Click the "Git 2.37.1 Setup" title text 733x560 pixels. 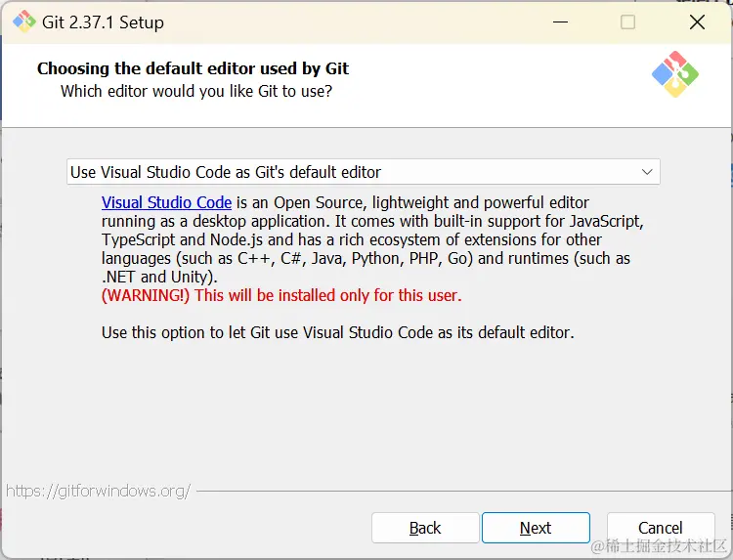[103, 22]
